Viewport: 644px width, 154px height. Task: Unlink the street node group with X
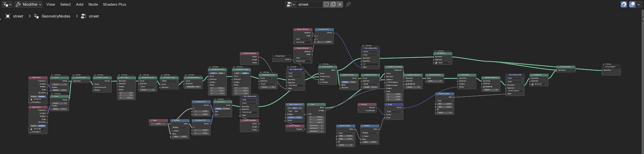click(x=340, y=4)
